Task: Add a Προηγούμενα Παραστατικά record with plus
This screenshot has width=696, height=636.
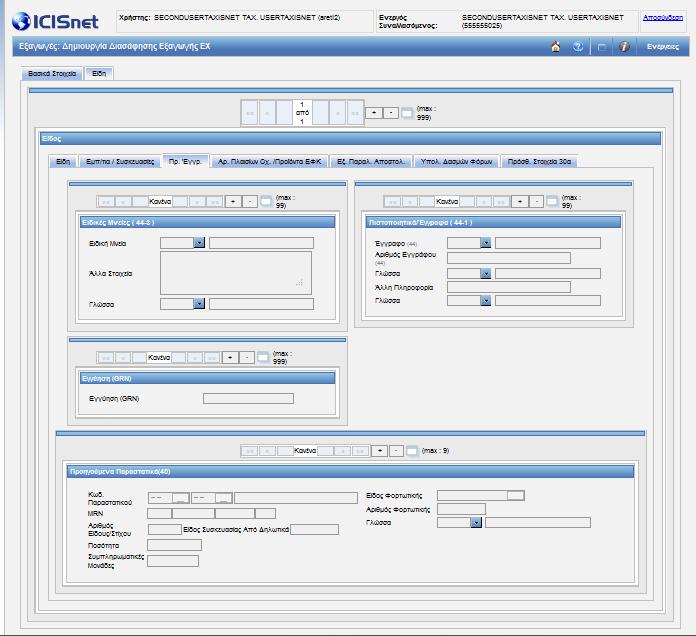Action: point(379,451)
